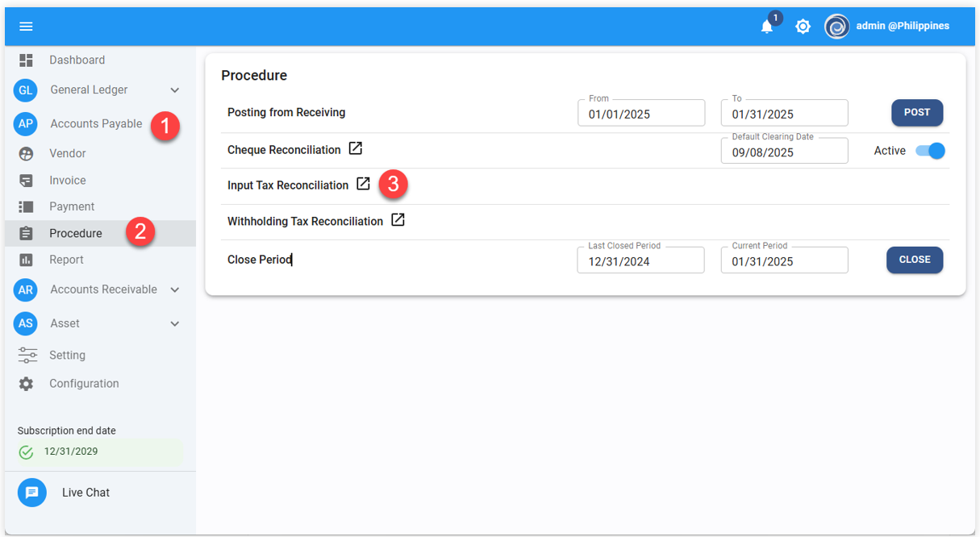The width and height of the screenshot is (980, 537).
Task: Edit the Default Clearing Date field
Action: point(784,152)
